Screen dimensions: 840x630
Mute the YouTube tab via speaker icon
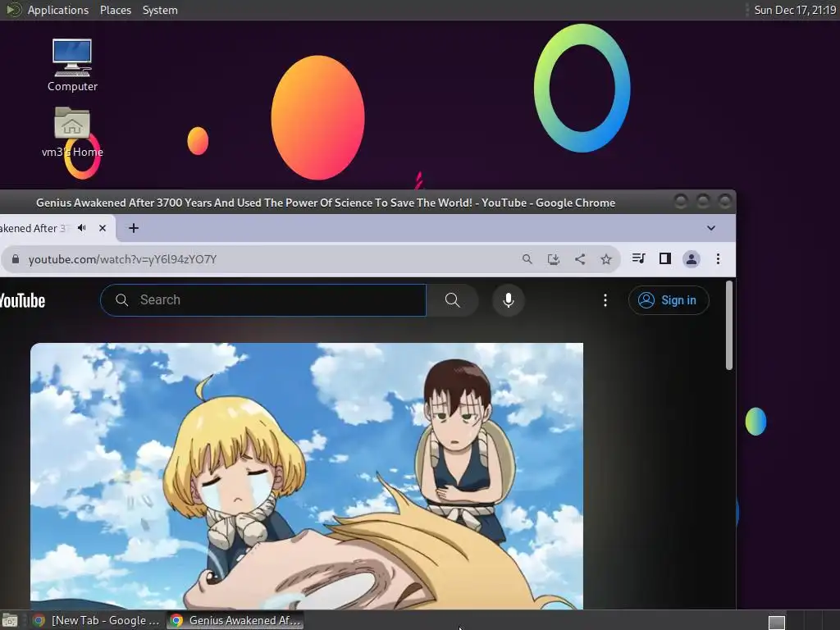point(82,228)
